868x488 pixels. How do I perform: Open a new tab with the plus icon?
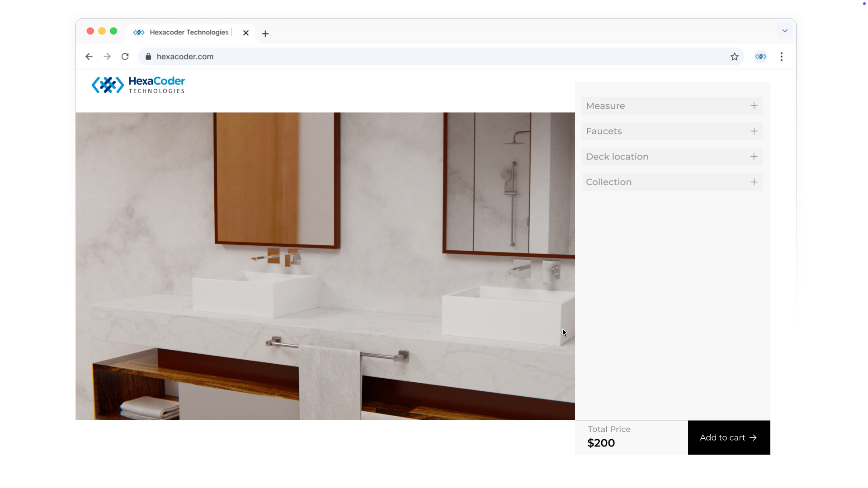[265, 33]
